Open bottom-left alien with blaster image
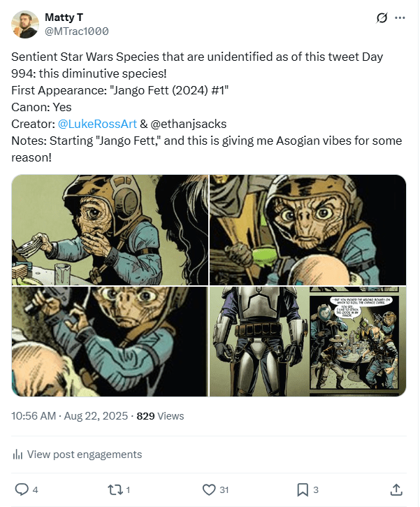This screenshot has height=507, width=420. (109, 341)
